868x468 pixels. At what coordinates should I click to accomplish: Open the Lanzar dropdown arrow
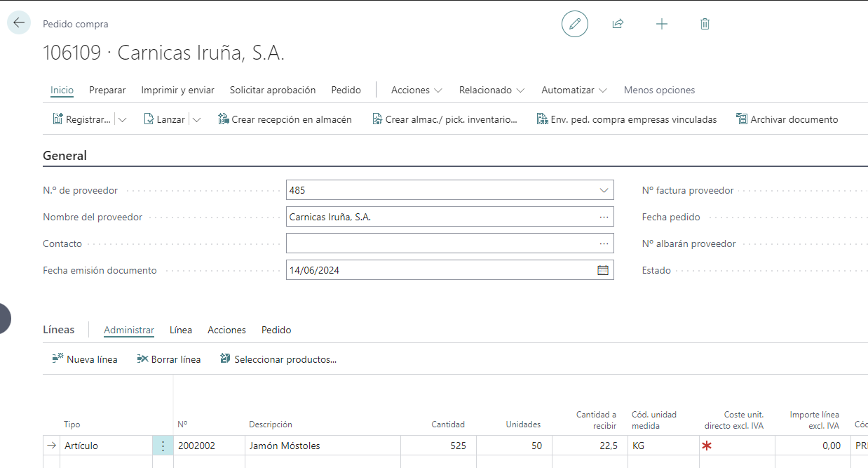(196, 120)
